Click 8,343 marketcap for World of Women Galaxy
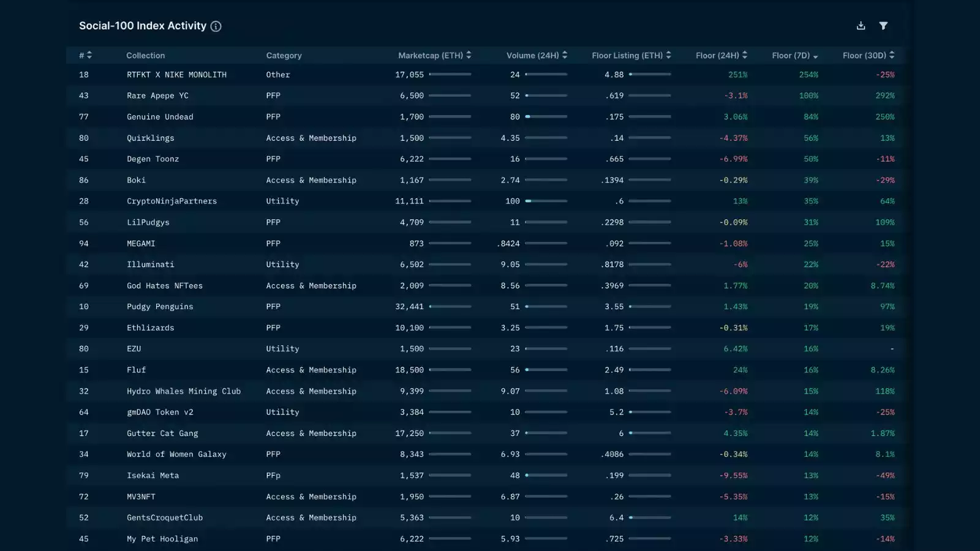This screenshot has width=980, height=551. (412, 454)
